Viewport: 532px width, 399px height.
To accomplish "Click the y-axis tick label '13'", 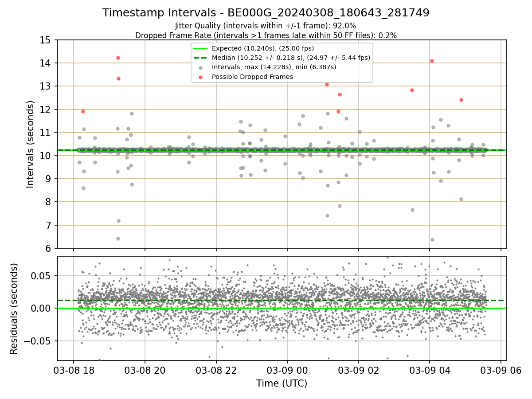I will (45, 86).
